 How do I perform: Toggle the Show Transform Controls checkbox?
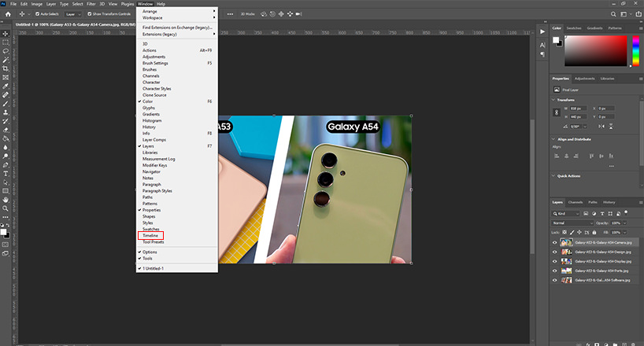(x=90, y=14)
